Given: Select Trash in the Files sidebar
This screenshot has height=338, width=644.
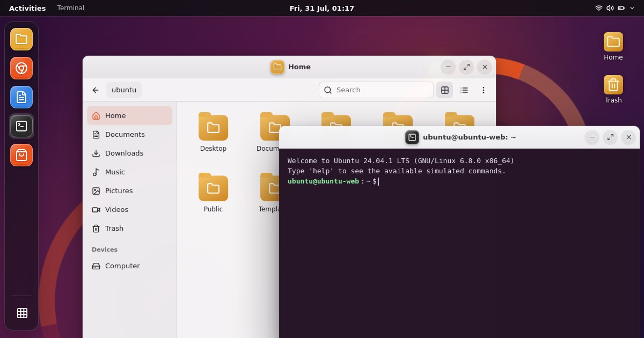Looking at the screenshot, I should (x=129, y=228).
